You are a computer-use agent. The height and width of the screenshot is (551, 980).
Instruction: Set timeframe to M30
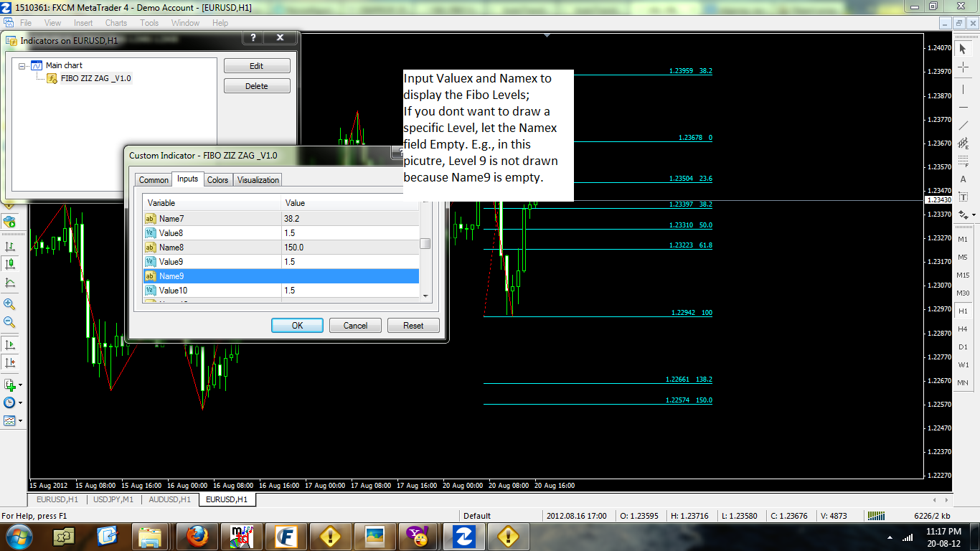coord(963,293)
